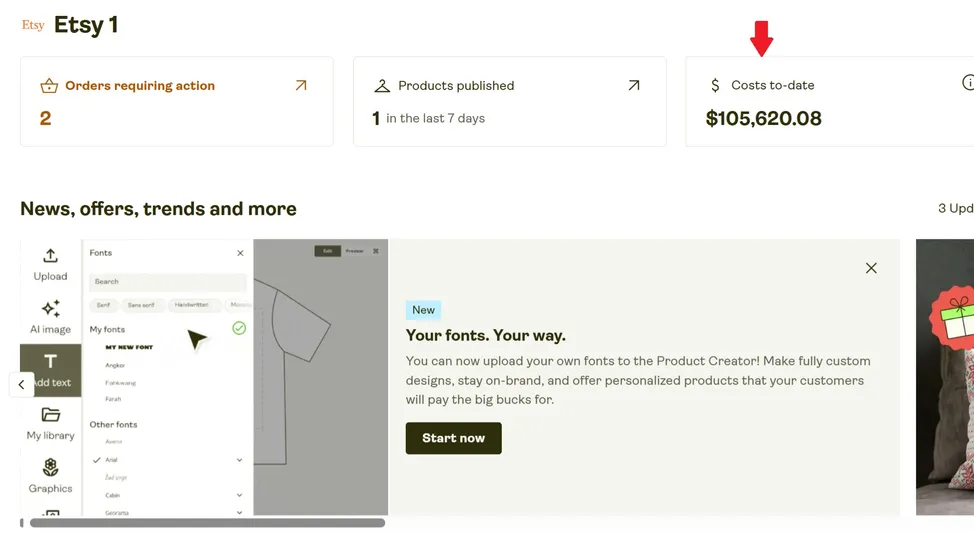This screenshot has height=548, width=974.
Task: Select the Sans serif font filter
Action: click(x=141, y=305)
